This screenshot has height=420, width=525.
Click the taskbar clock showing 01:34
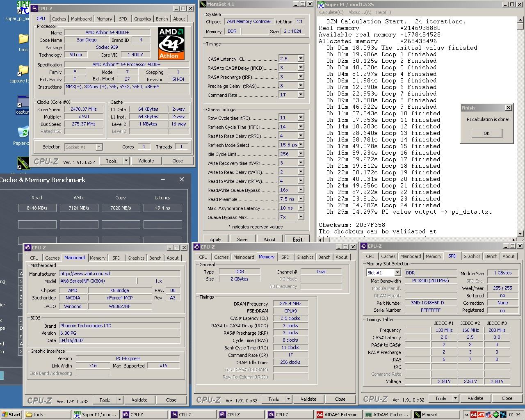(515, 415)
